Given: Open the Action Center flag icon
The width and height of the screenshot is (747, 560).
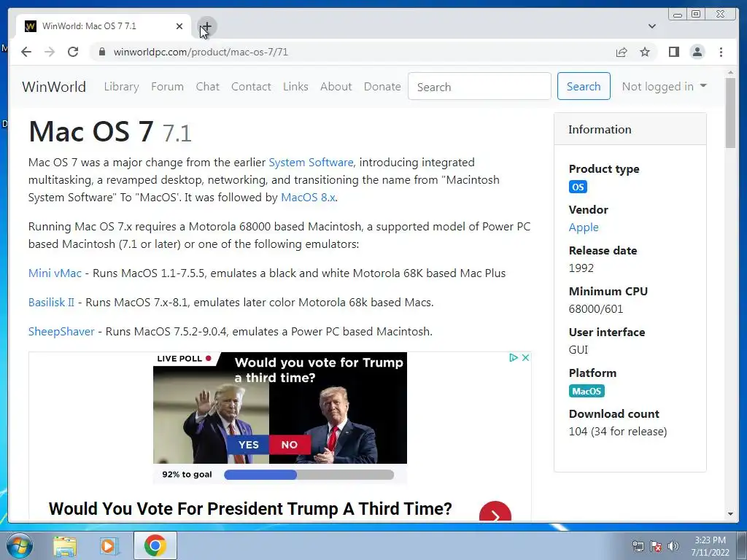Looking at the screenshot, I should coord(656,546).
